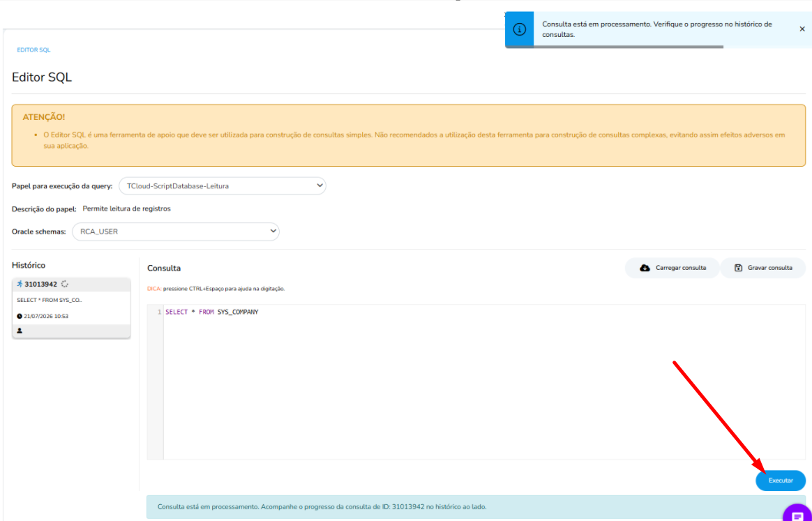Click the running-person icon in history entry
This screenshot has width=812, height=521.
tap(20, 284)
